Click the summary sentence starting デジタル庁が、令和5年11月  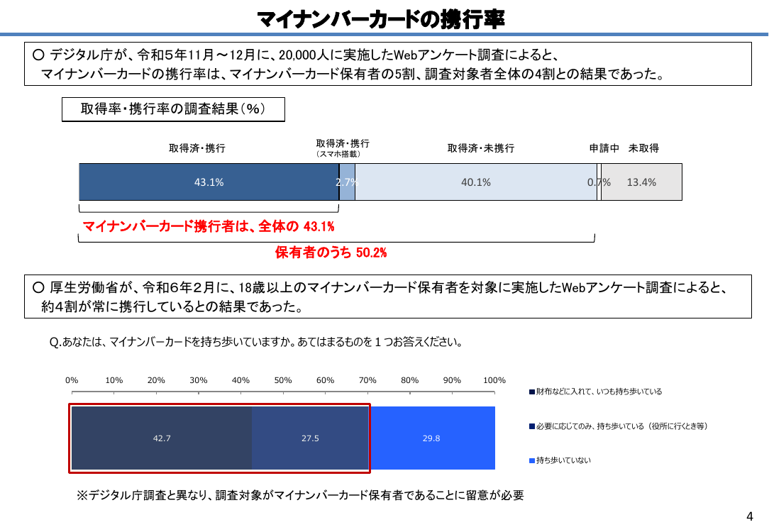(296, 55)
